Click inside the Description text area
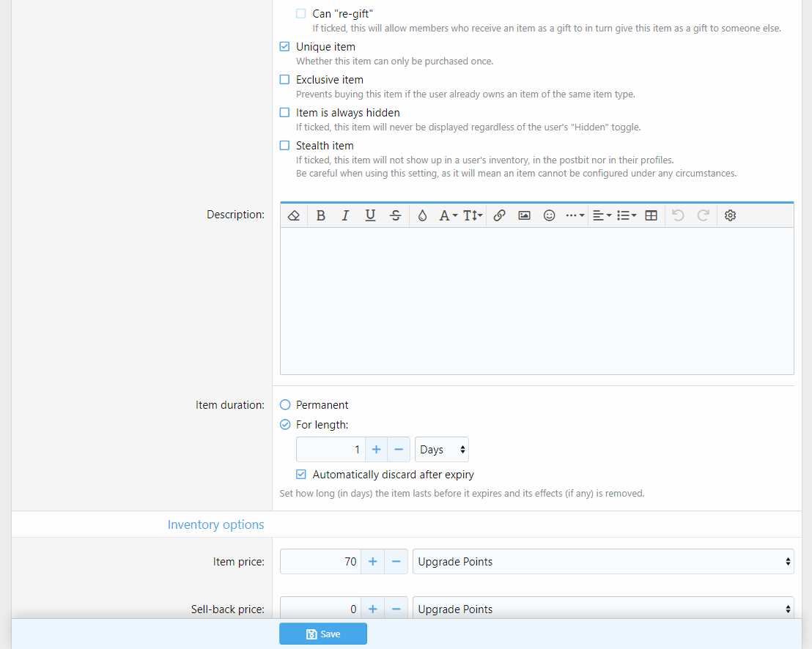The image size is (812, 649). pos(536,300)
